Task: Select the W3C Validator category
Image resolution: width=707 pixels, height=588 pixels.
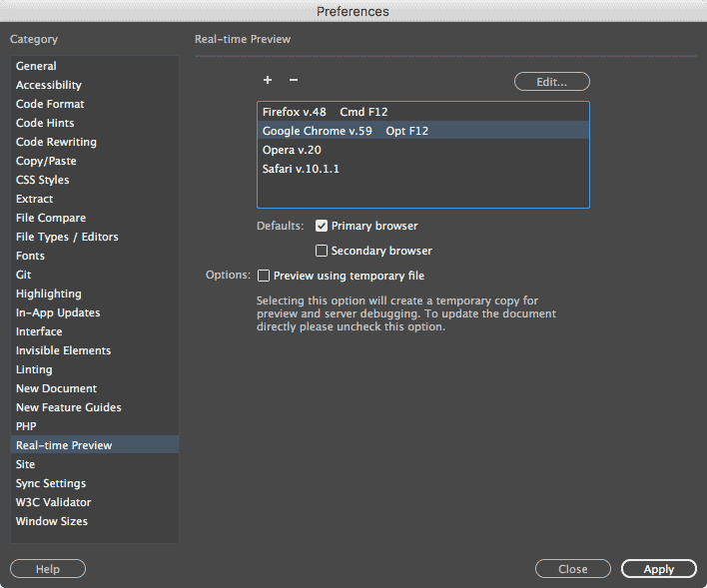Action: 53,502
